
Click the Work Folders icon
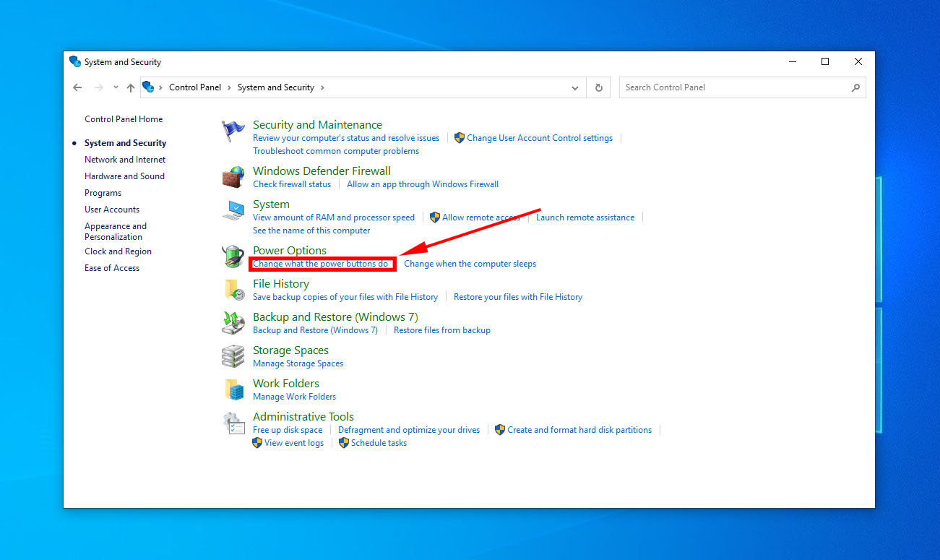point(233,389)
